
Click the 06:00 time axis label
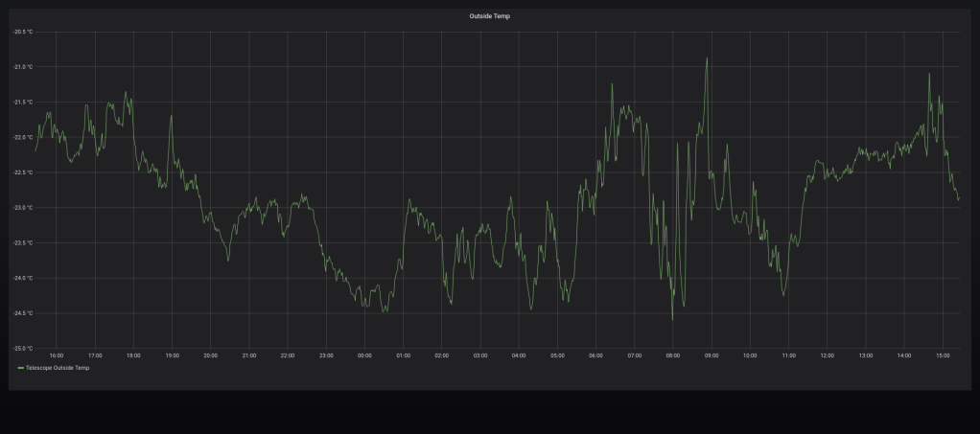point(595,355)
